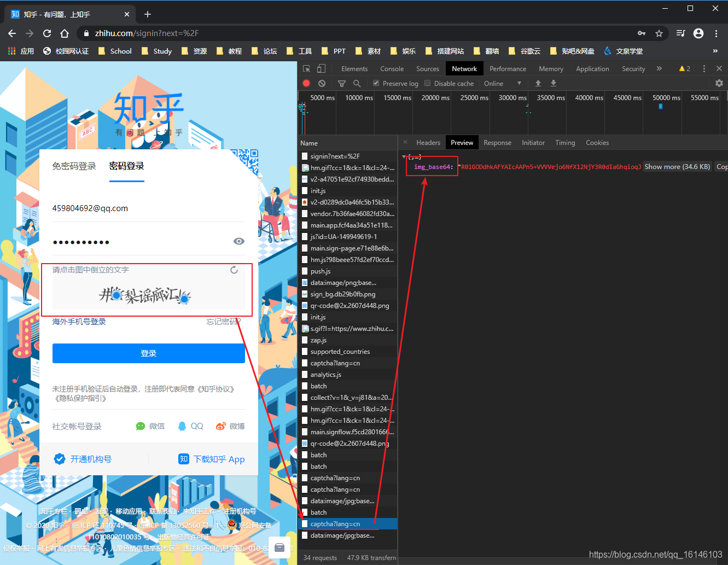Viewport: 728px width, 565px height.
Task: Click the blue 登录 button
Action: coord(149,353)
